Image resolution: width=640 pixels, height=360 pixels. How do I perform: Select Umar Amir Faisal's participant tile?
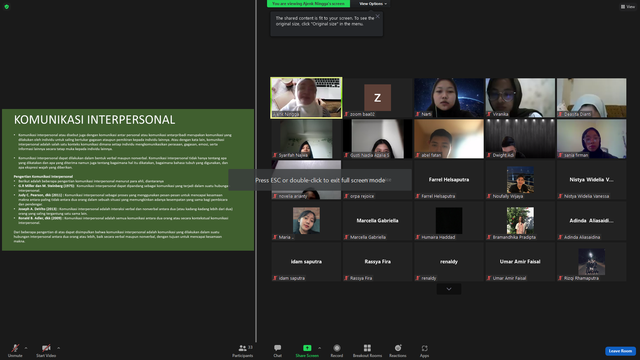point(520,262)
